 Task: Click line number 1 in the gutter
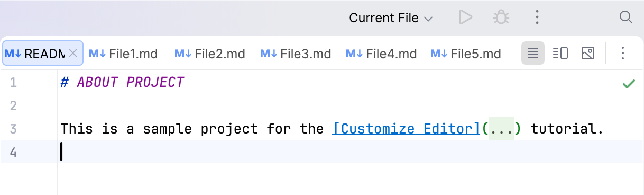click(x=13, y=83)
